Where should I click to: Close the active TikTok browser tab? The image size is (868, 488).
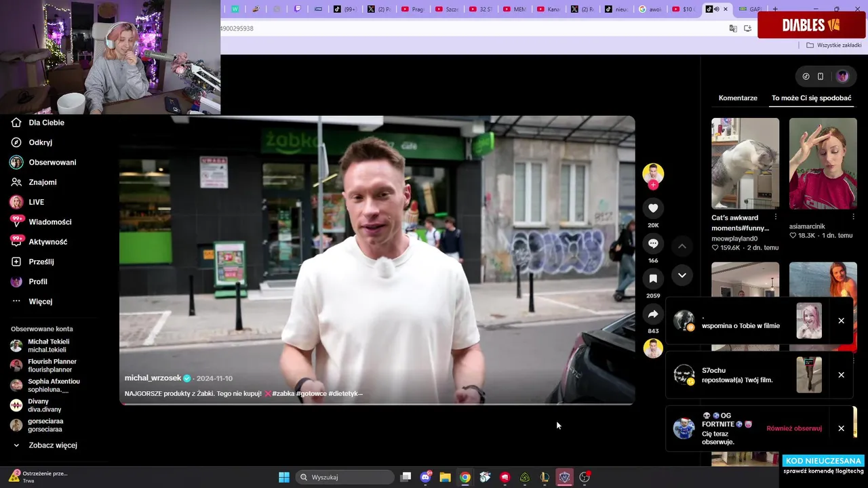tap(726, 9)
